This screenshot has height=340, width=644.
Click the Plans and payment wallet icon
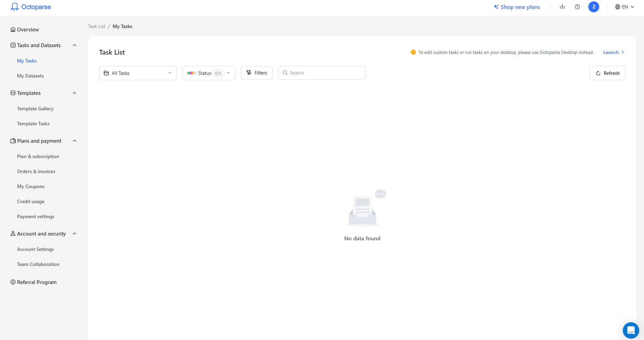click(x=13, y=141)
